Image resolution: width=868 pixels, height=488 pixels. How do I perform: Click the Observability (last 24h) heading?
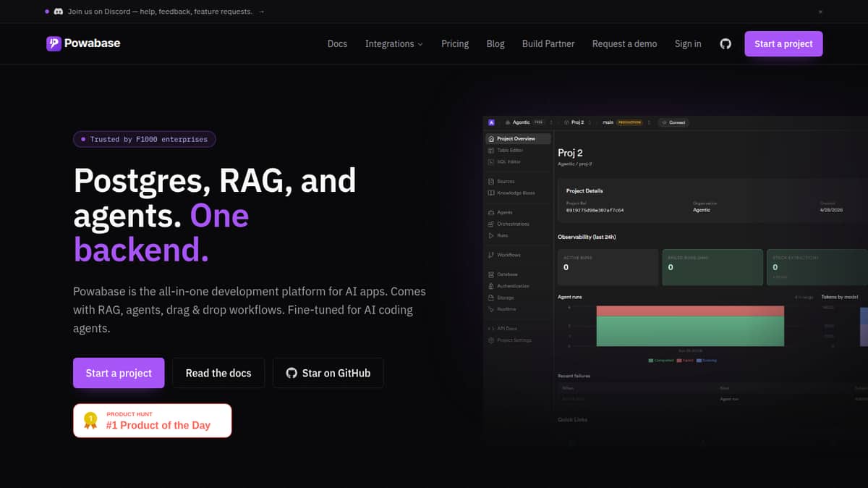587,237
